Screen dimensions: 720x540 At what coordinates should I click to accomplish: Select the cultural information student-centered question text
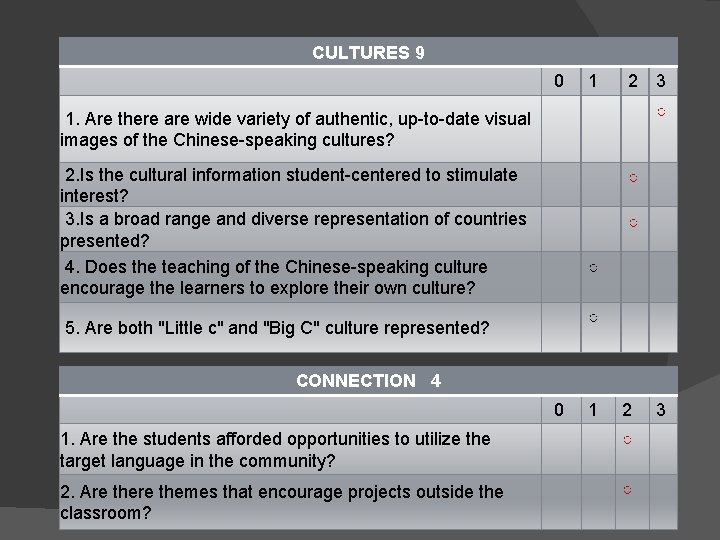click(x=289, y=185)
